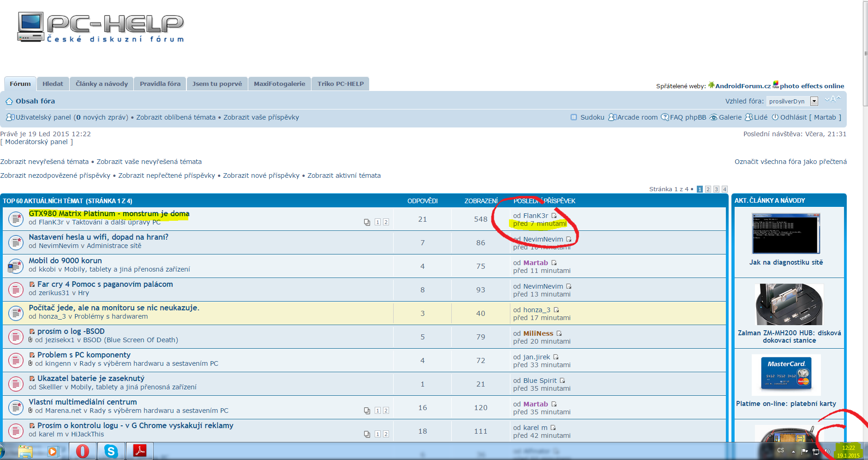Open Jak na diagnostiku sítě article thumbnail

[x=786, y=234]
